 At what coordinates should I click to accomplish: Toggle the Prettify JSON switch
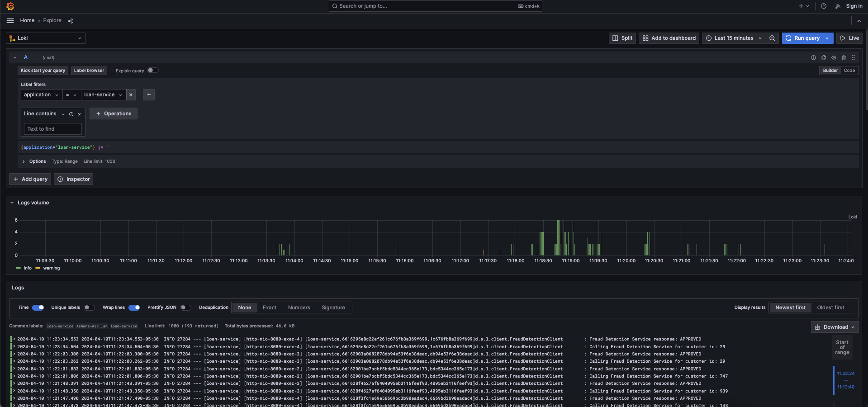point(185,308)
